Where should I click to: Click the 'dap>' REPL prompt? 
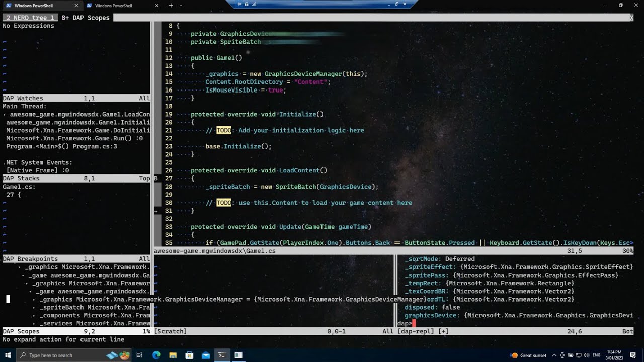(405, 323)
